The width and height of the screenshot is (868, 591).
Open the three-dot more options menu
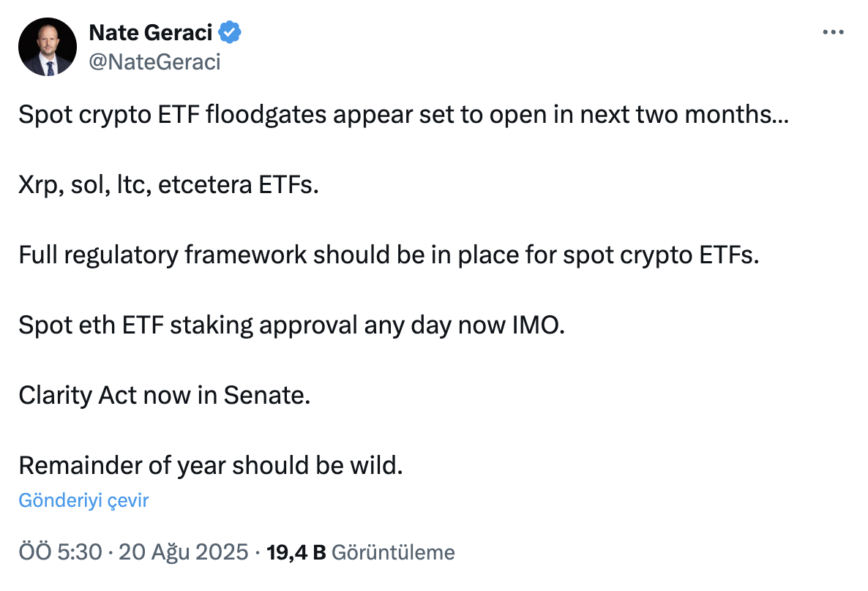pos(834,32)
